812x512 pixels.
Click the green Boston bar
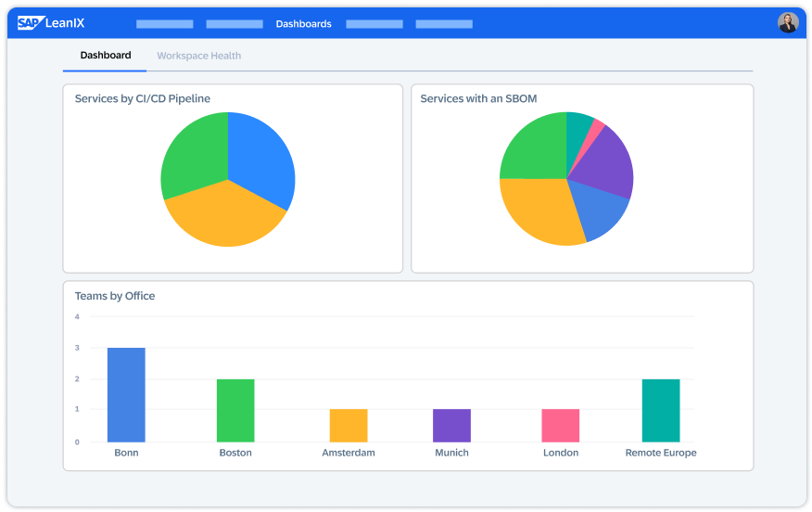click(235, 410)
